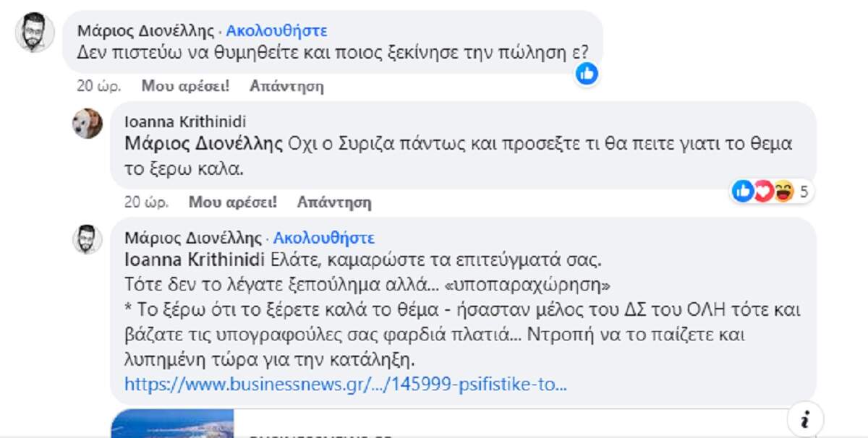Image resolution: width=868 pixels, height=438 pixels.
Task: Click the like reaction on first comment
Action: point(587,73)
